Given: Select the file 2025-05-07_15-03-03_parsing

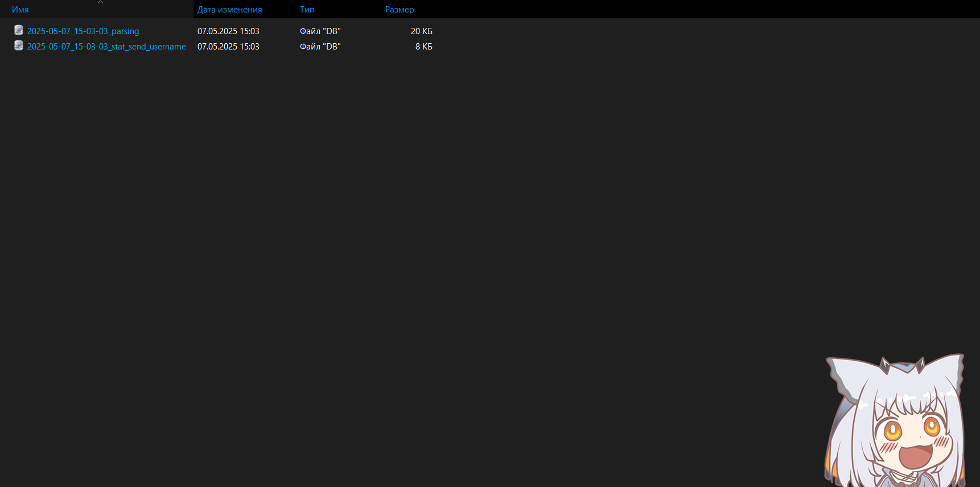Looking at the screenshot, I should (83, 31).
